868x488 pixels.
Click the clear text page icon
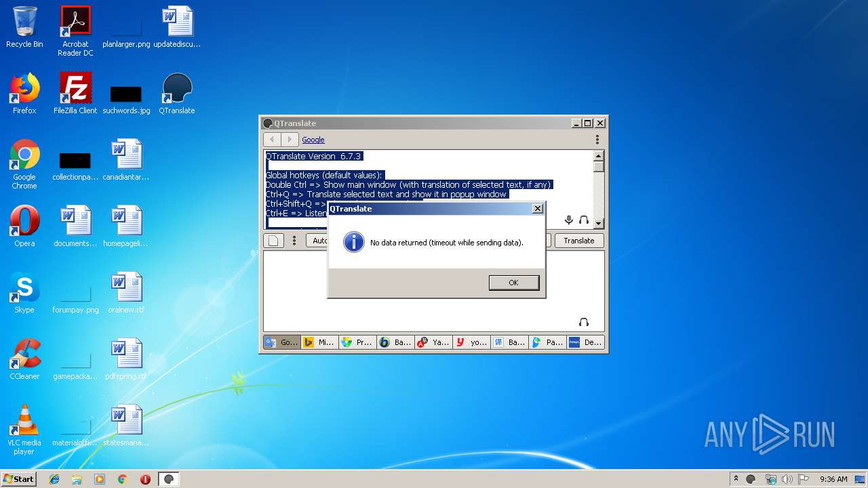point(273,241)
